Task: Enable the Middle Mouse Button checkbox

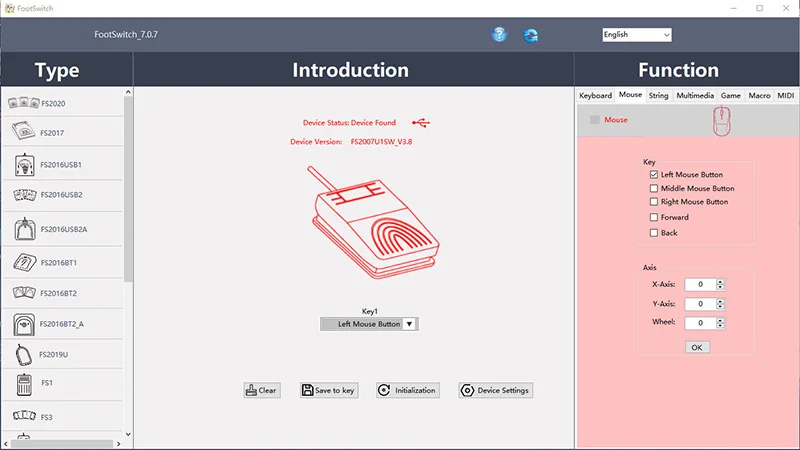Action: [654, 188]
